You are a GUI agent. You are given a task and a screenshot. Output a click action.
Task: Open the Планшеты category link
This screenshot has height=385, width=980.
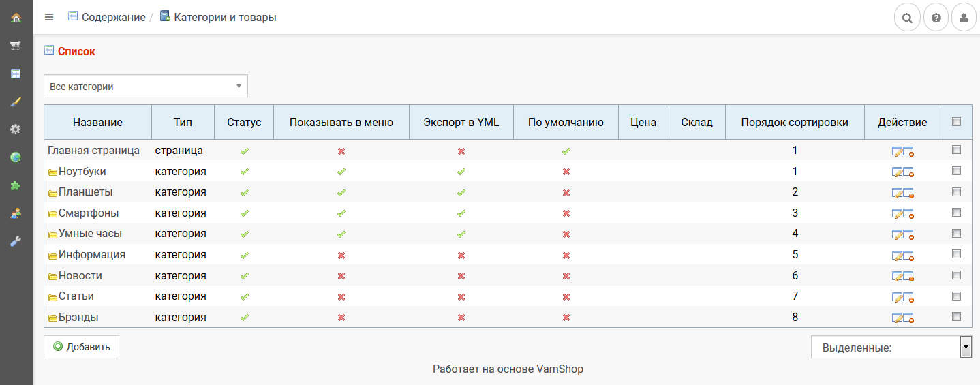pos(86,192)
